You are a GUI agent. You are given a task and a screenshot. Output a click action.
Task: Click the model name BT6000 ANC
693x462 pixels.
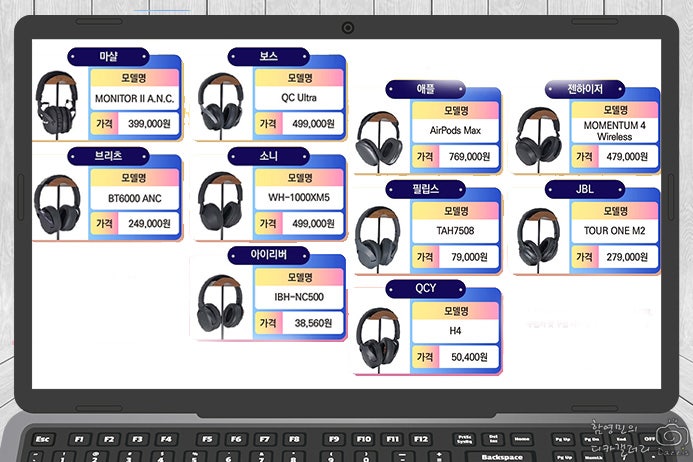[x=134, y=199]
